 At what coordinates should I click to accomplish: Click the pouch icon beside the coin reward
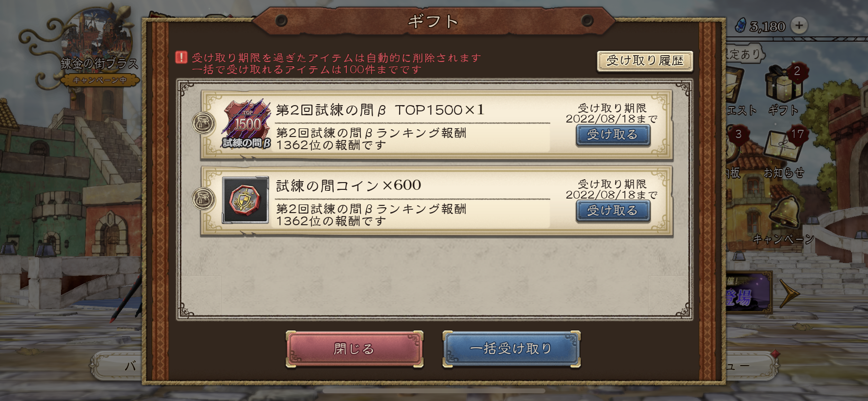203,199
